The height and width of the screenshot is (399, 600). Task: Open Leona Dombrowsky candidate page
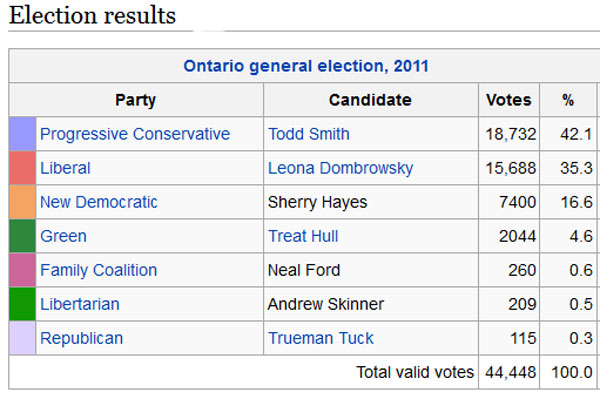(341, 168)
